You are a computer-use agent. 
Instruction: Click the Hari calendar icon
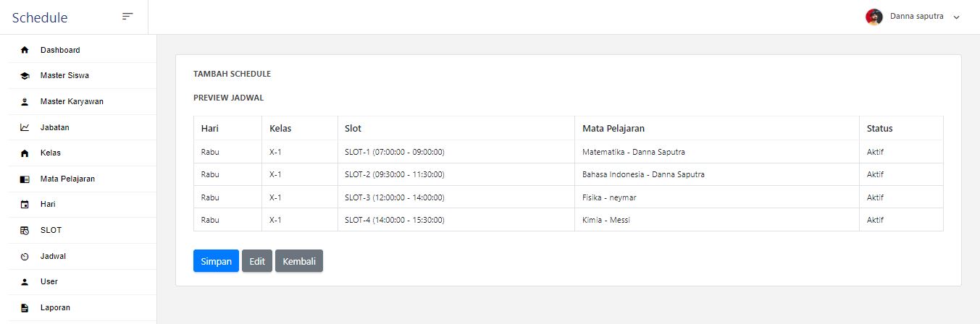pyautogui.click(x=25, y=205)
